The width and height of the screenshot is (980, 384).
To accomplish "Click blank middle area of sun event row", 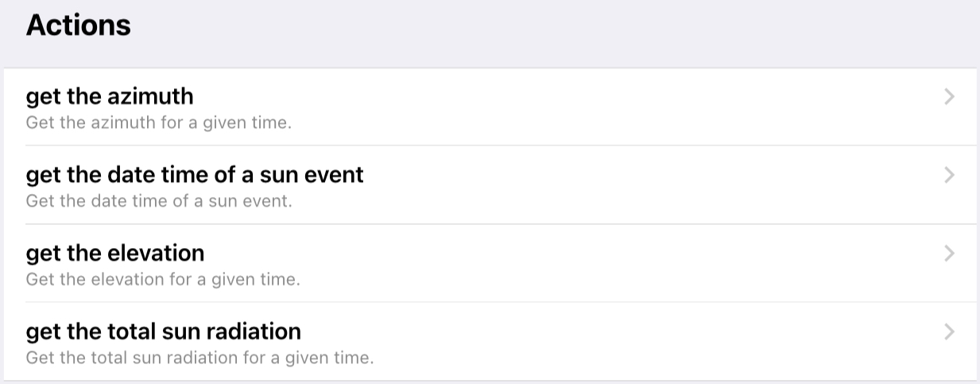I will coord(596,184).
